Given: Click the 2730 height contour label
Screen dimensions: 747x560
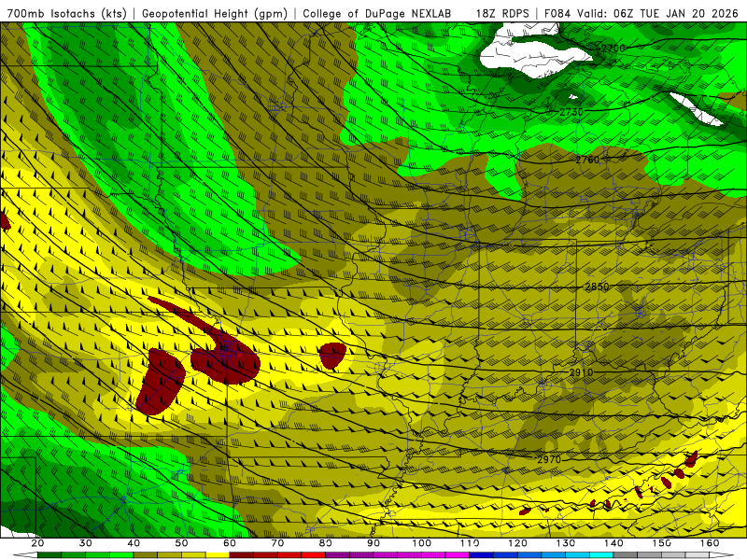Looking at the screenshot, I should click(571, 112).
